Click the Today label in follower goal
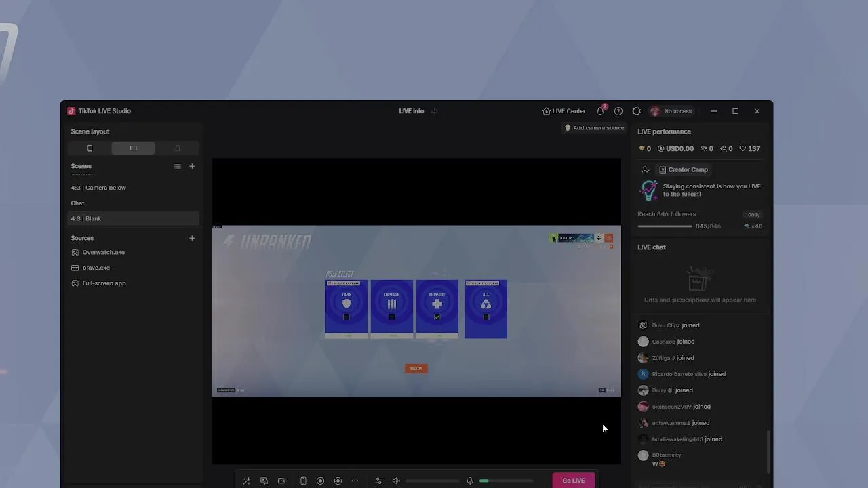This screenshot has height=488, width=868. point(753,215)
